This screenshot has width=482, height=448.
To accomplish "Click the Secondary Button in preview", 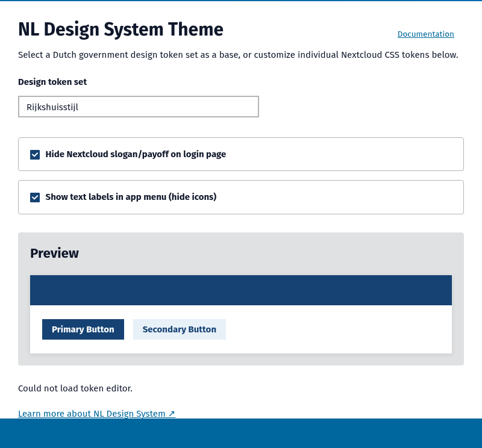I will [x=179, y=329].
